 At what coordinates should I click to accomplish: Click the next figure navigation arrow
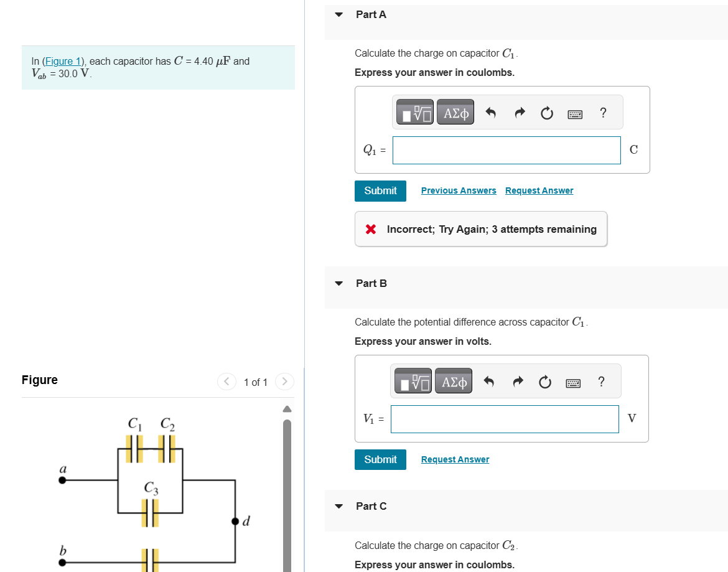point(284,382)
